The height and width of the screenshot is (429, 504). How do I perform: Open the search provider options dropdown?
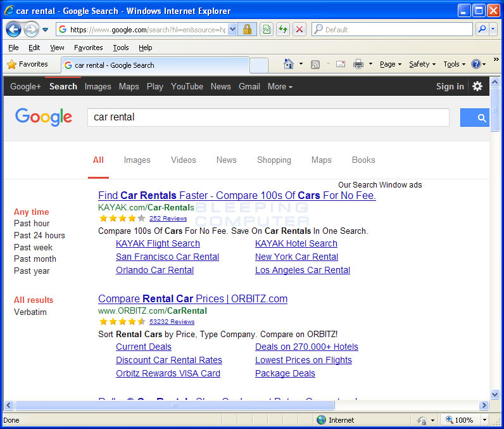(x=493, y=30)
